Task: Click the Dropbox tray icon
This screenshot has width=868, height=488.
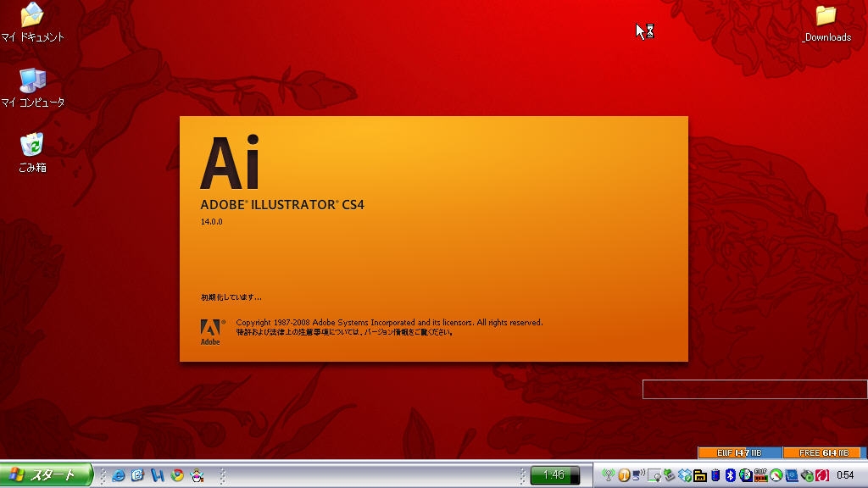Action: click(x=685, y=475)
